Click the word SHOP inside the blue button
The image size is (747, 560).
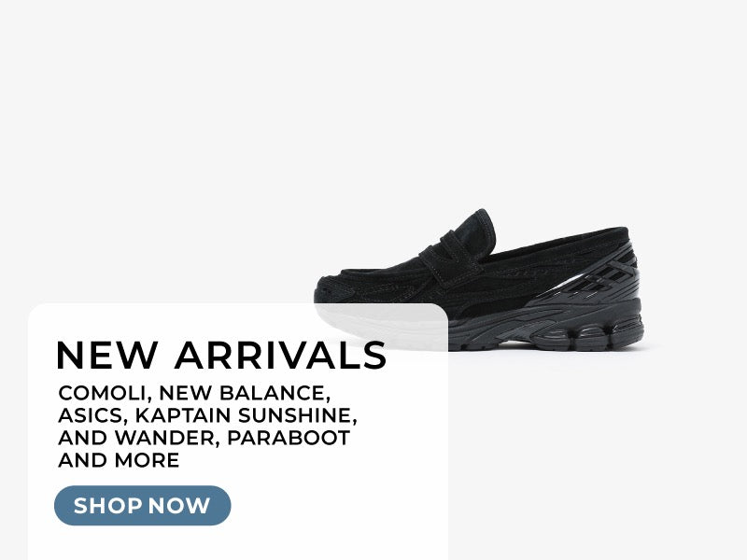[107, 506]
